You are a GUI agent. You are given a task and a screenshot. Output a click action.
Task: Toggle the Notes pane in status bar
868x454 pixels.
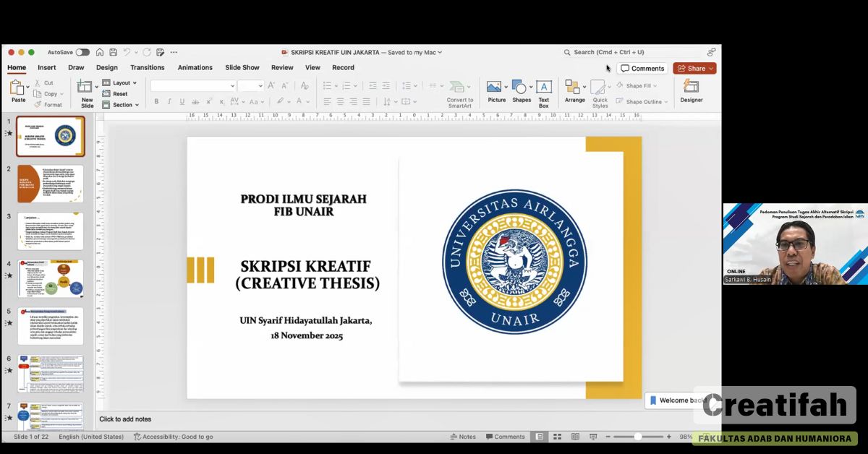pyautogui.click(x=463, y=437)
